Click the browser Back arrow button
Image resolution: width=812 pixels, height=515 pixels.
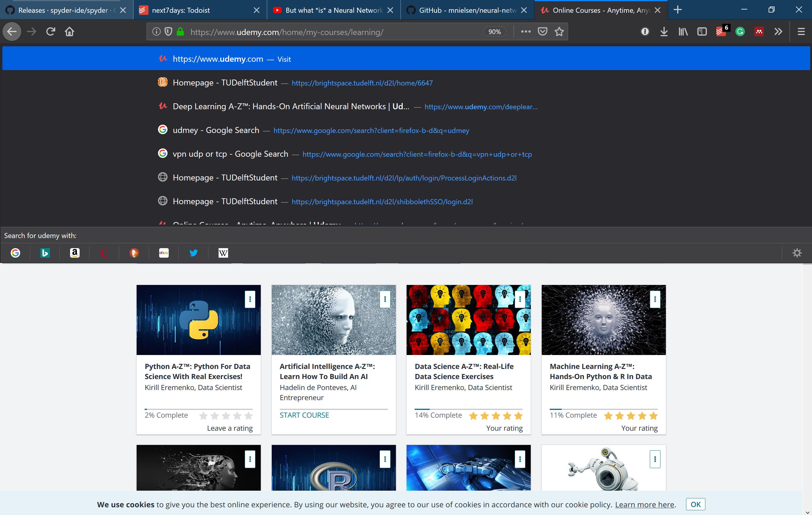[x=12, y=32]
